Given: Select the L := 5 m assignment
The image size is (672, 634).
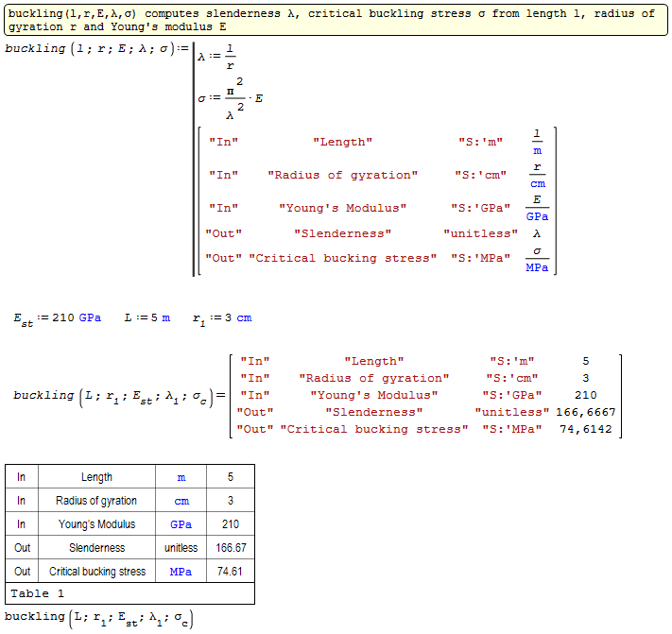Looking at the screenshot, I should pos(147,318).
